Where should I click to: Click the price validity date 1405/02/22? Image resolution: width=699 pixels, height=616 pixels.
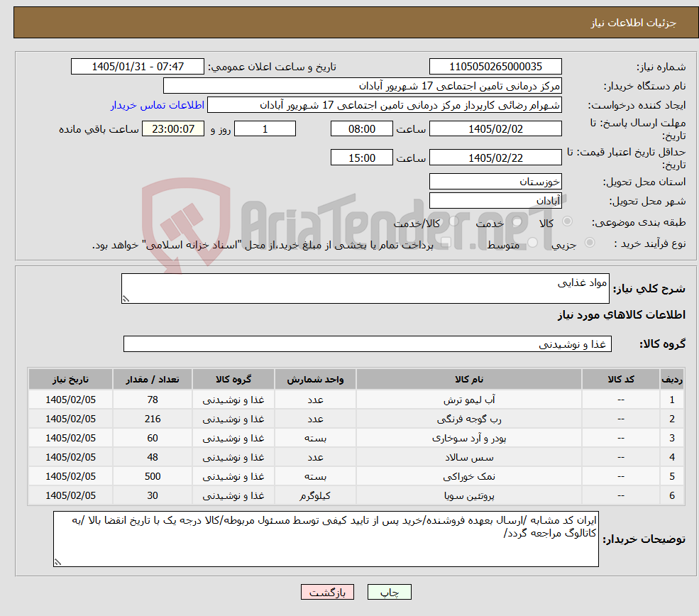point(495,158)
